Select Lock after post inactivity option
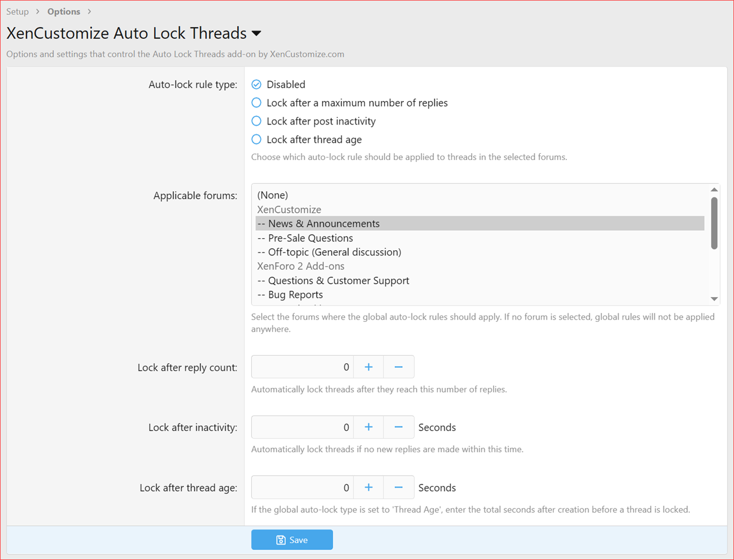734x560 pixels. coord(257,121)
